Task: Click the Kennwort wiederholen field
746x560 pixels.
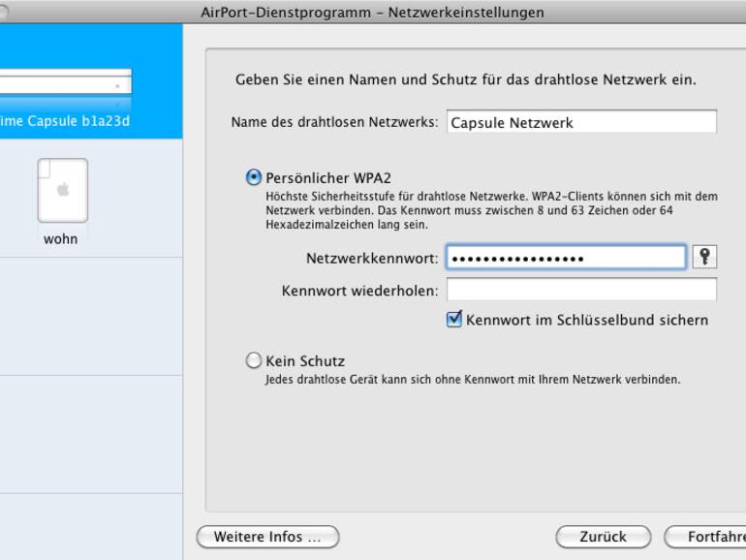Action: click(581, 290)
